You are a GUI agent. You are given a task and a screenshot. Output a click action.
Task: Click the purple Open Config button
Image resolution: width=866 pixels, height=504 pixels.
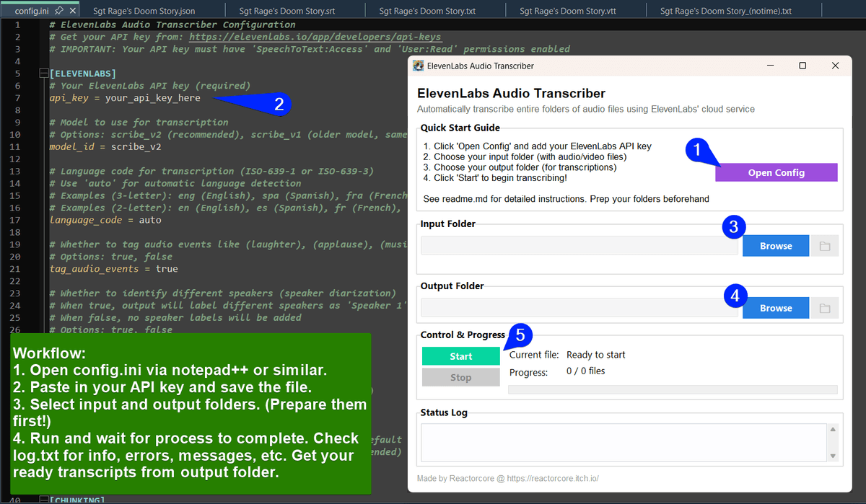pos(776,172)
